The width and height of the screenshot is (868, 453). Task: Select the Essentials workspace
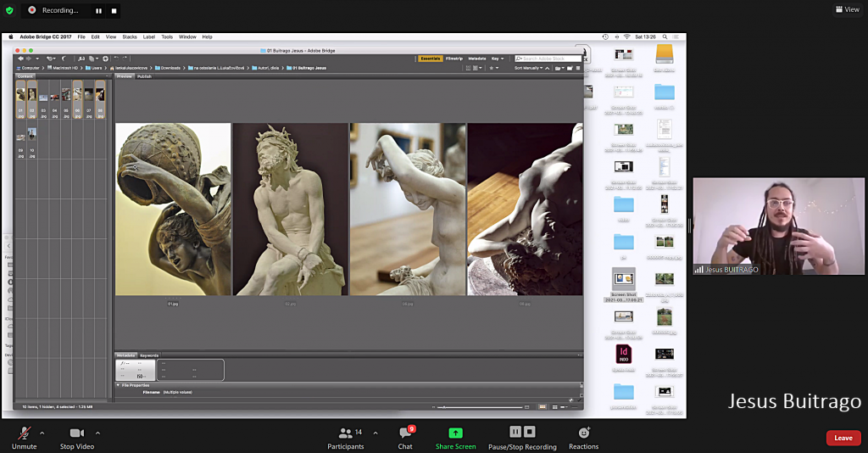[x=430, y=59]
